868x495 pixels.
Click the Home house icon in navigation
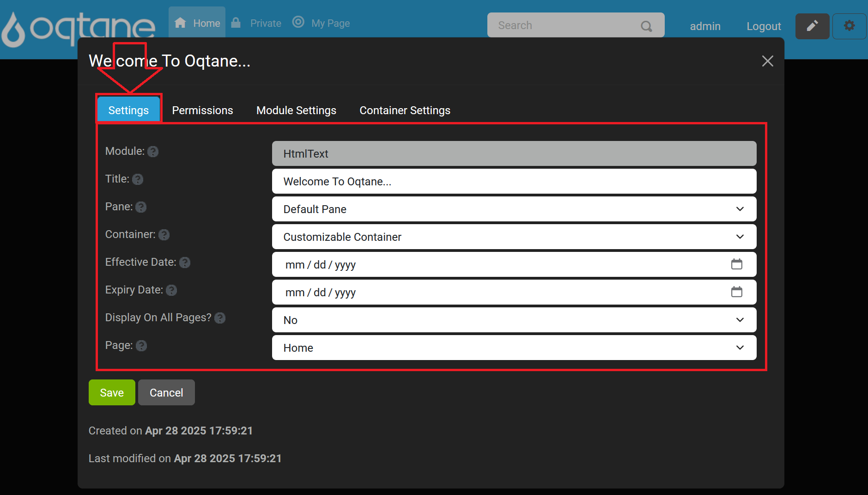[180, 23]
